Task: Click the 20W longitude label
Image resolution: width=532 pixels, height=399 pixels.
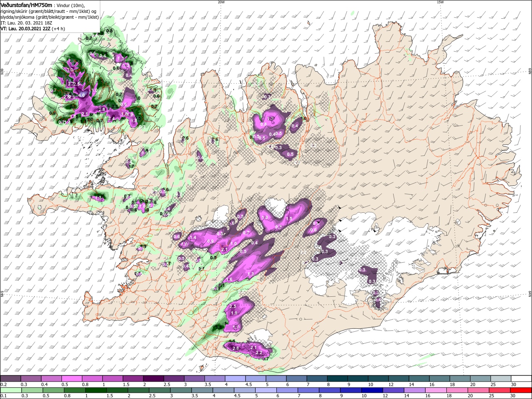Action: click(x=221, y=2)
